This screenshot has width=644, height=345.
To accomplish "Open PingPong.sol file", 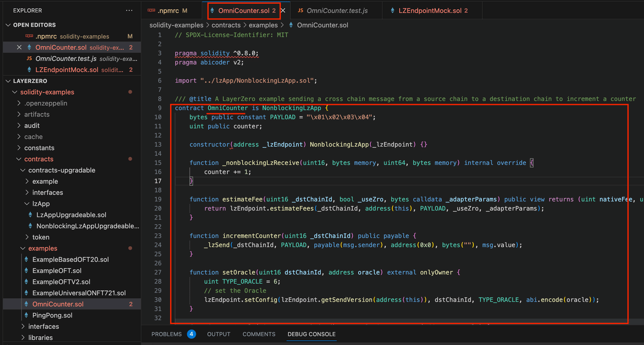I will coord(52,315).
